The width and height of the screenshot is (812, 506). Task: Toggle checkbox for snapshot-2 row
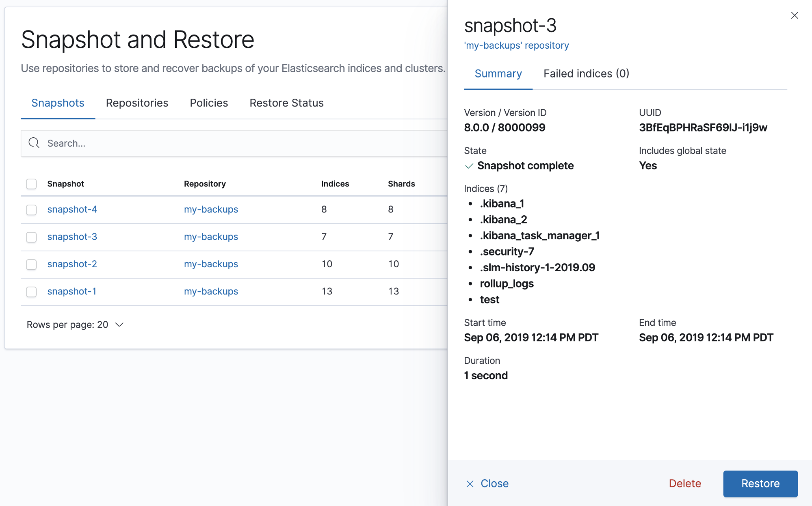[x=32, y=264]
